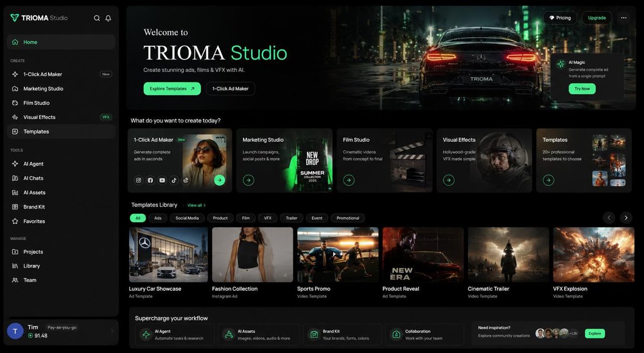The width and height of the screenshot is (644, 353).
Task: Open AI Assets in sidebar
Action: click(61, 192)
